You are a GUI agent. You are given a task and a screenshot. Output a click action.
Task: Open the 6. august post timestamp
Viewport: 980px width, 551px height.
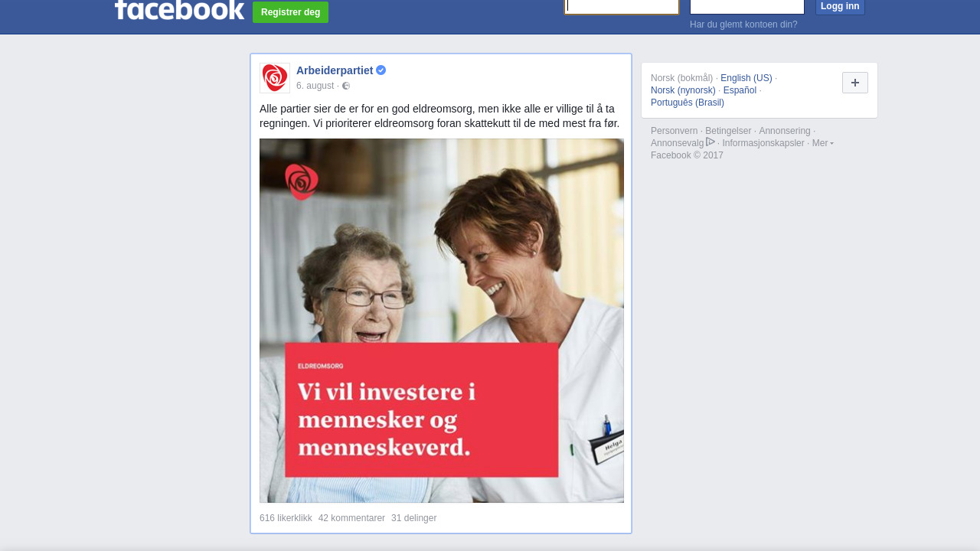tap(315, 86)
